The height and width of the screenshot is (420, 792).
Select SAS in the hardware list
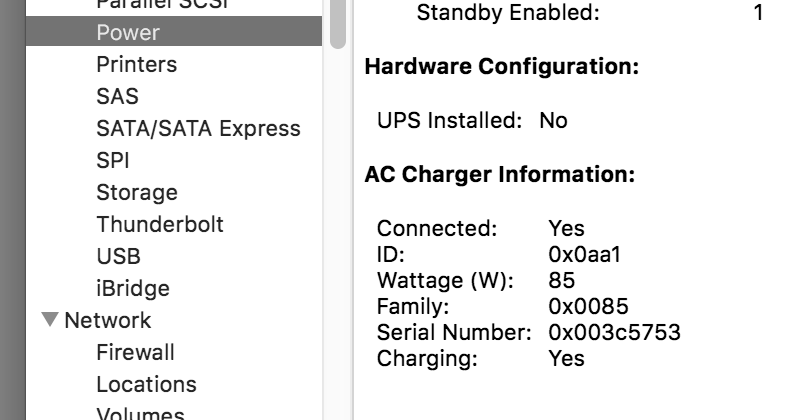point(117,96)
